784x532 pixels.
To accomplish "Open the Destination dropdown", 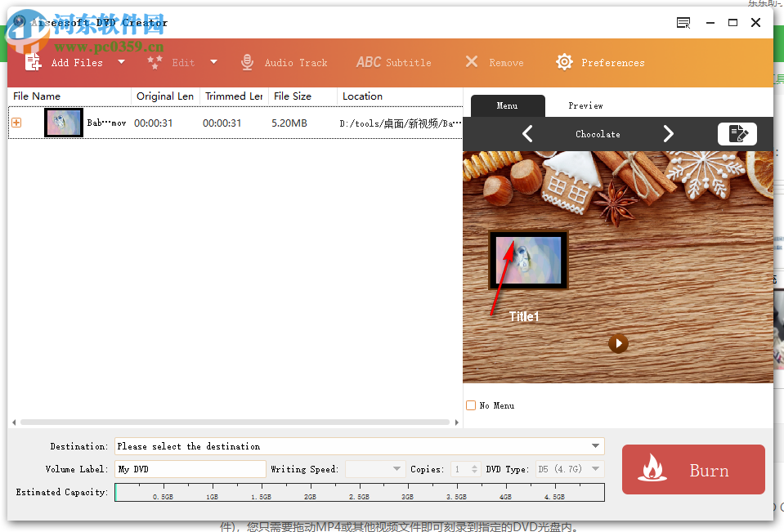I will pos(596,446).
